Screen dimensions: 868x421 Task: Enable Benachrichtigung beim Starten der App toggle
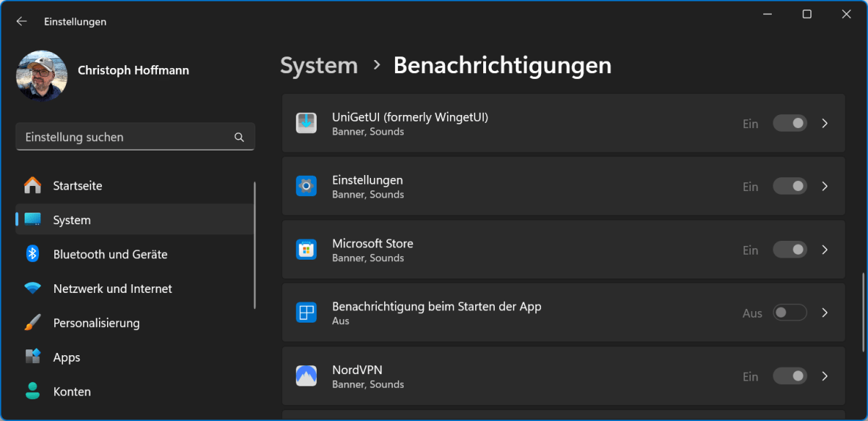(x=789, y=313)
